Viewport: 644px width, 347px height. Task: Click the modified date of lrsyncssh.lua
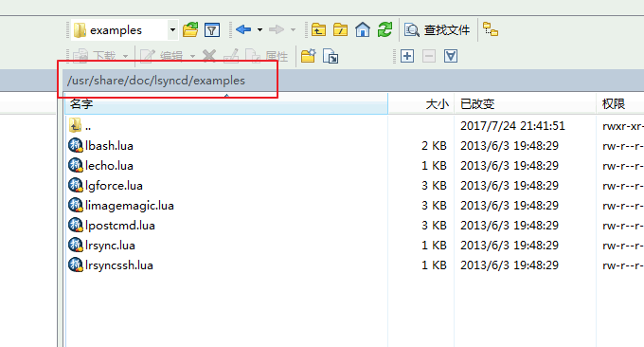[x=510, y=265]
